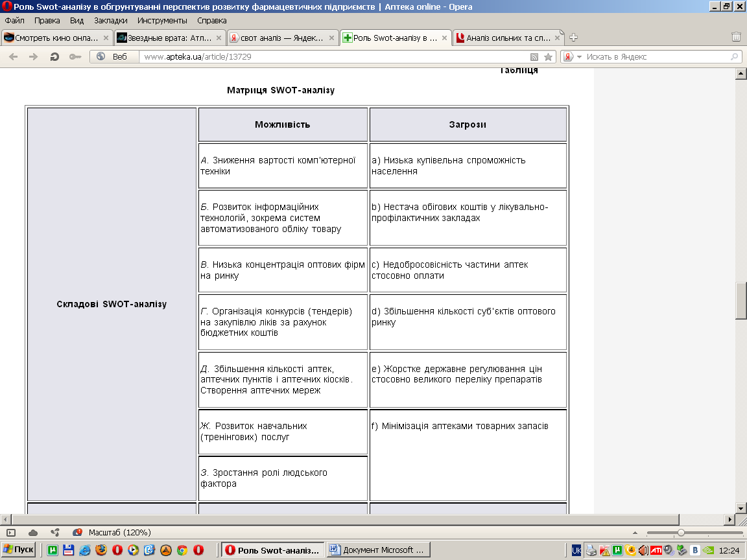Click the address field with apteka.ua URL

[333, 56]
